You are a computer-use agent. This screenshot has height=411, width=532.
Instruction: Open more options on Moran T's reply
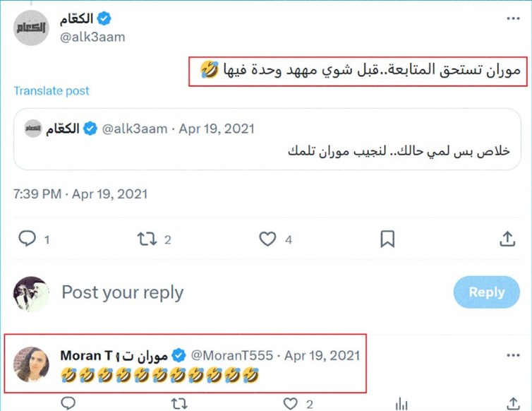point(512,355)
